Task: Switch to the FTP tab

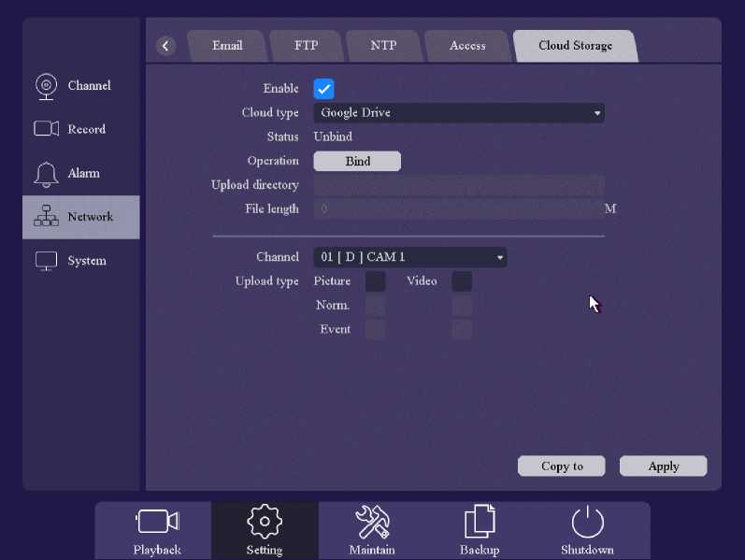Action: click(x=306, y=46)
